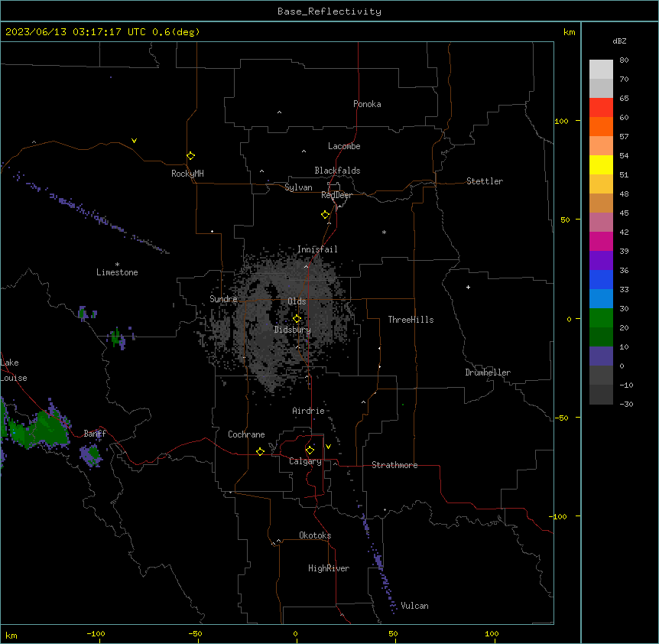Click the yellow diamond marker south of RedDeer
This screenshot has height=644, width=659.
(326, 215)
